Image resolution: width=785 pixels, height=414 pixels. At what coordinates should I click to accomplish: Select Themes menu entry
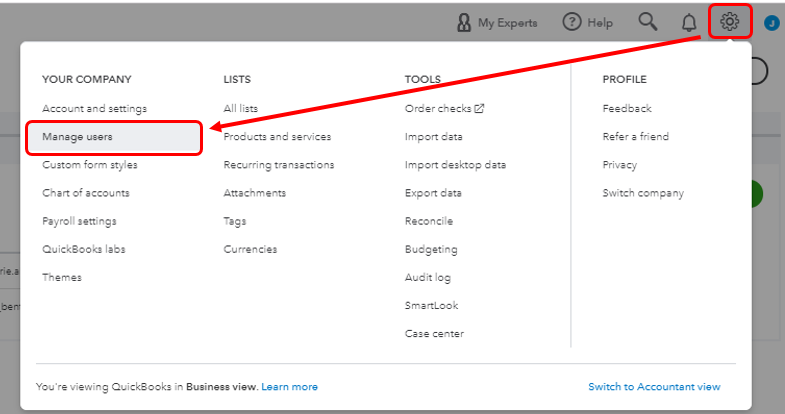pyautogui.click(x=62, y=277)
